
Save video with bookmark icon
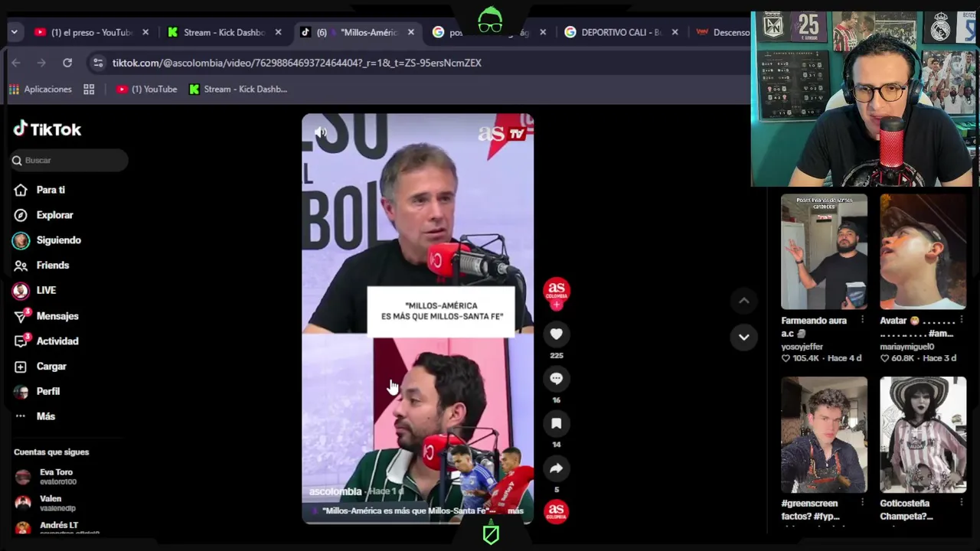(557, 422)
